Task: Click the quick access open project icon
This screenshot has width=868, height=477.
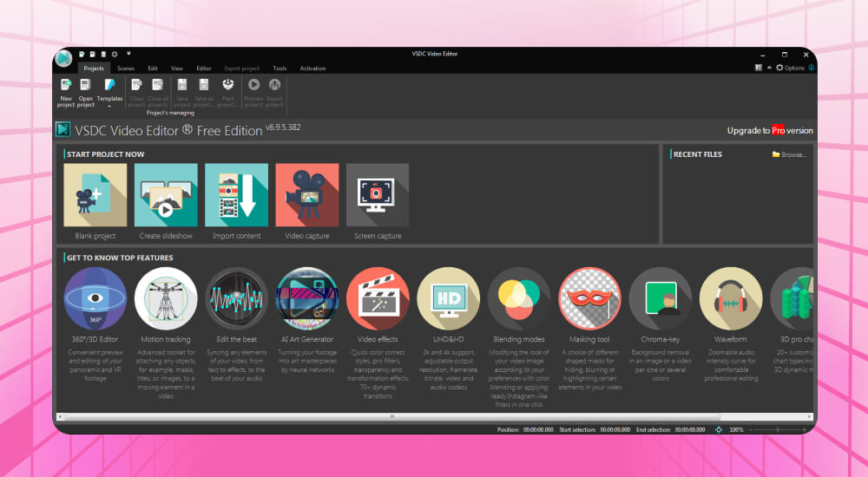Action: tap(93, 55)
